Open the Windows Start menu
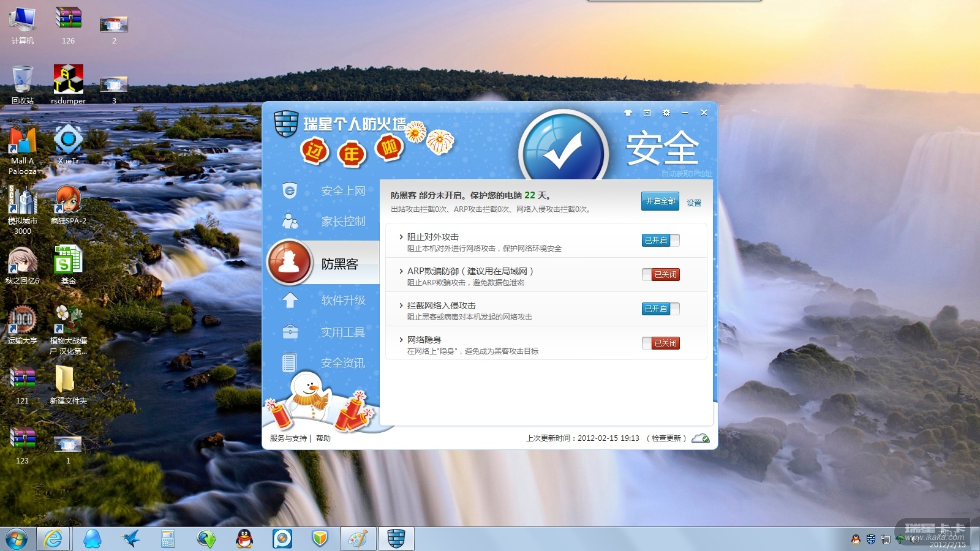Screen dimensions: 980x551 [17, 539]
